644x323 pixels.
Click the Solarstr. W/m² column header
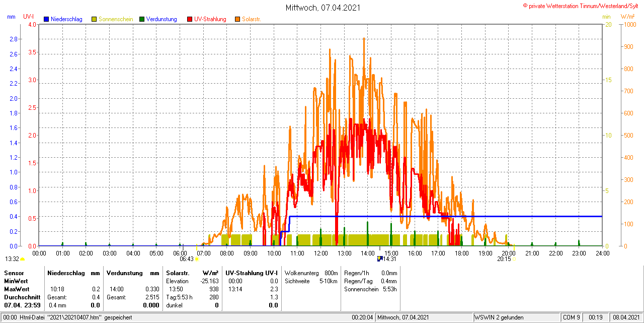coord(192,273)
